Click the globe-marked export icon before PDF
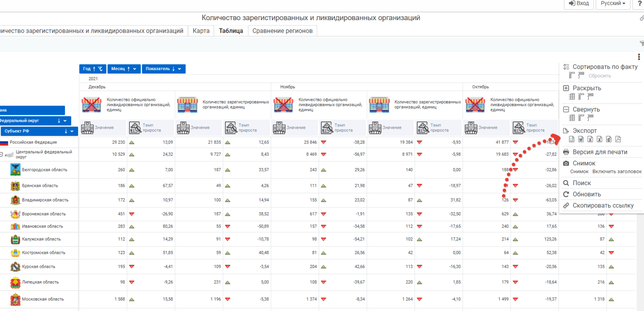This screenshot has height=311, width=644. pos(609,139)
